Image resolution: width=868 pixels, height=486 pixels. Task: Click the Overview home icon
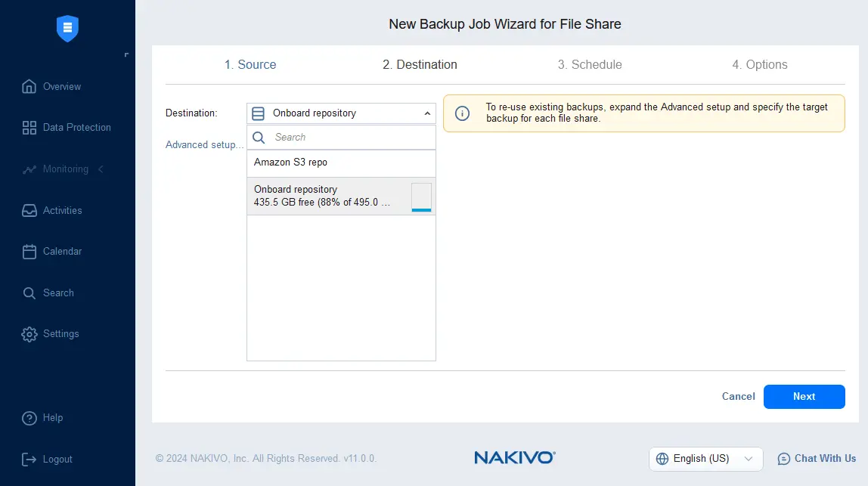click(29, 86)
